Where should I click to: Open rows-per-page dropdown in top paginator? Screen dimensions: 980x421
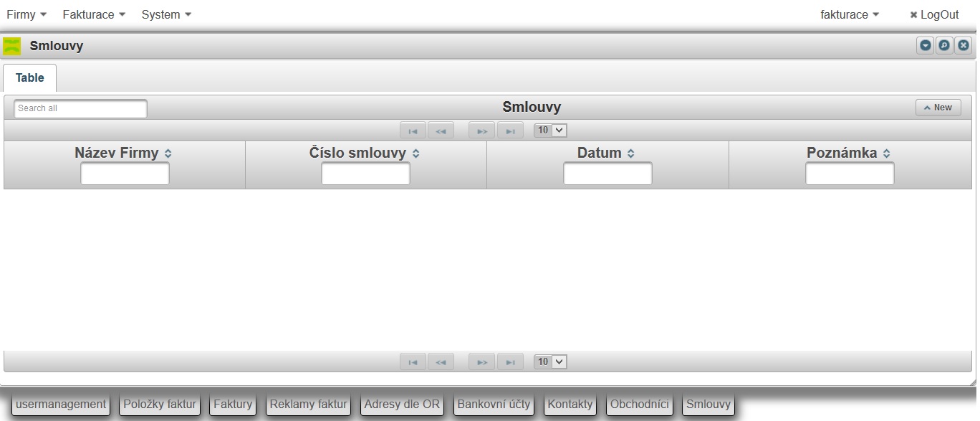coord(550,131)
